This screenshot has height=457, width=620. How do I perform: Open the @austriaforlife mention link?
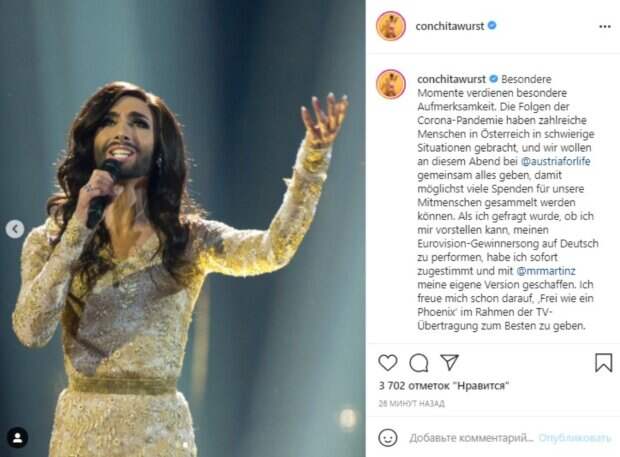(x=556, y=161)
